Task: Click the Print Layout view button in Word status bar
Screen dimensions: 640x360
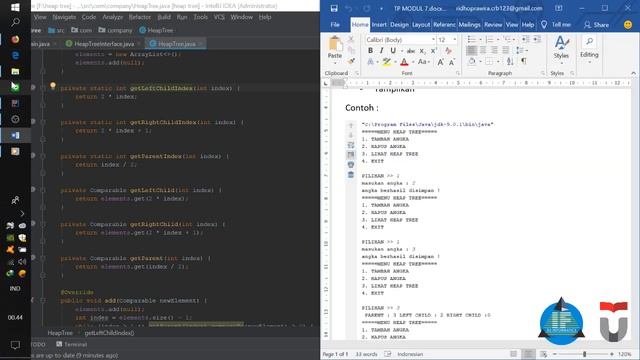Action: (x=528, y=354)
